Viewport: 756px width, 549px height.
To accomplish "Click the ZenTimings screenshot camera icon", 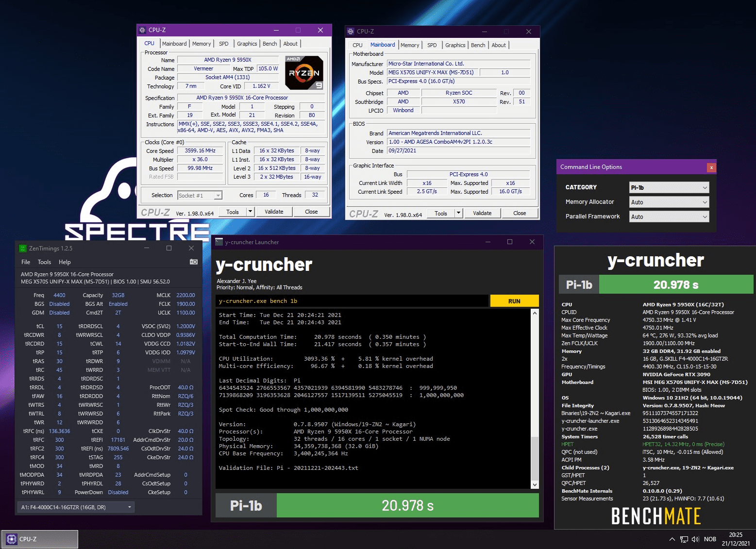I will click(x=194, y=262).
